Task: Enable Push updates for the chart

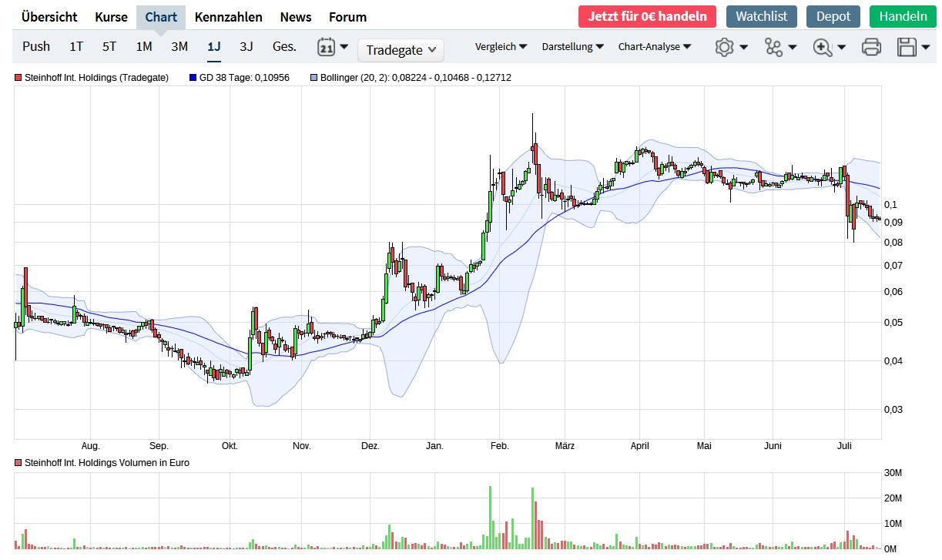Action: coord(35,46)
